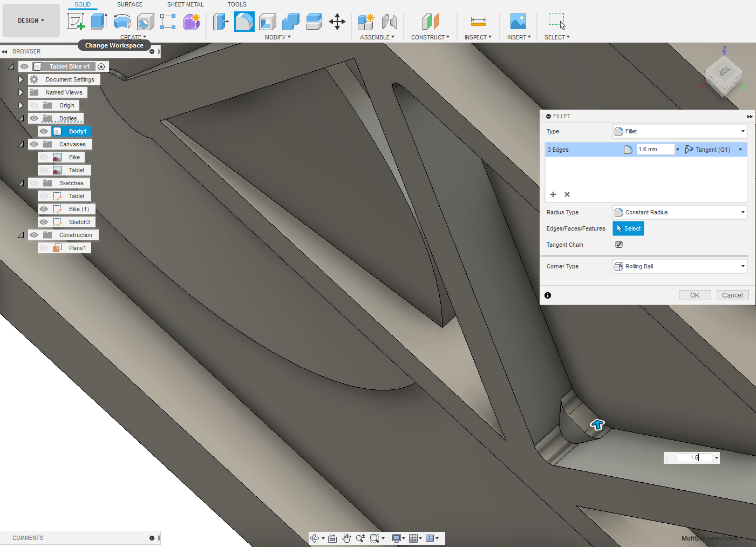Hide the Sketch3 sketch
This screenshot has height=547, width=756.
pyautogui.click(x=44, y=222)
